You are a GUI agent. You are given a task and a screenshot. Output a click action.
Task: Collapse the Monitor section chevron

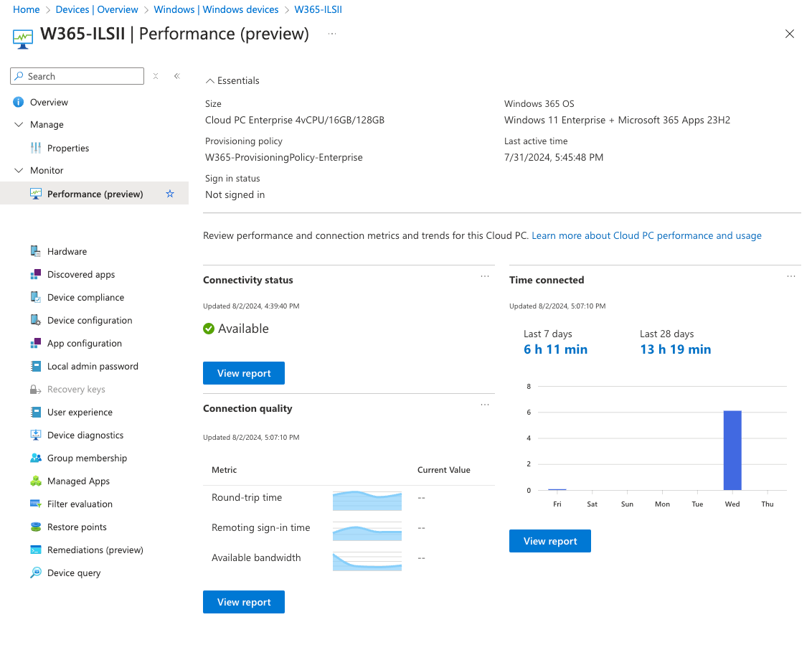(x=19, y=171)
